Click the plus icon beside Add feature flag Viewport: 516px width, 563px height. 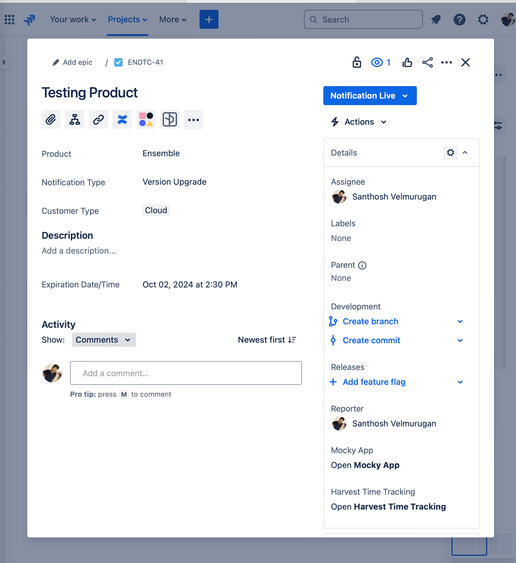click(x=333, y=382)
